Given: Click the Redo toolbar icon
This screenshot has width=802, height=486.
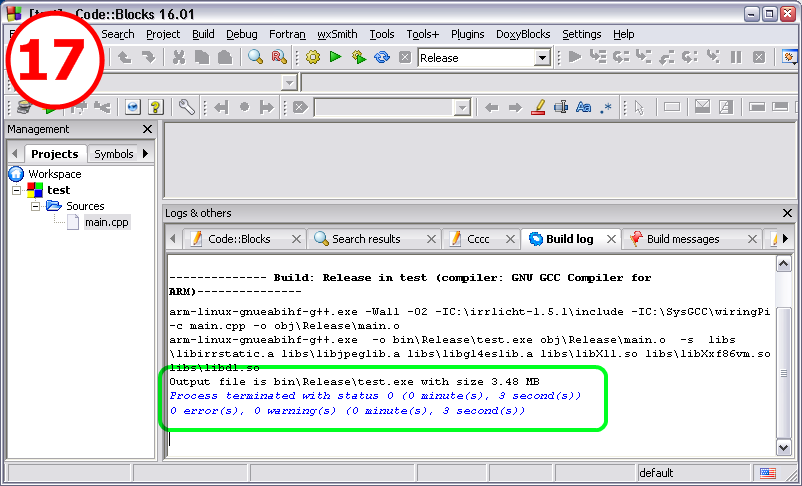Looking at the screenshot, I should 148,57.
